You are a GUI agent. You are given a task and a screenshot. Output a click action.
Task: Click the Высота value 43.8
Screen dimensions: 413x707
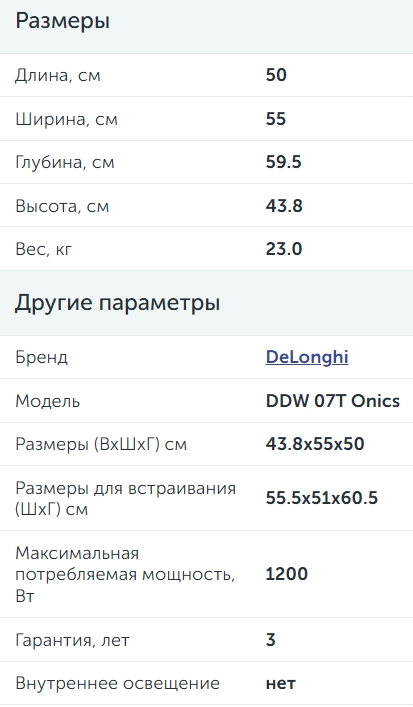click(x=284, y=206)
